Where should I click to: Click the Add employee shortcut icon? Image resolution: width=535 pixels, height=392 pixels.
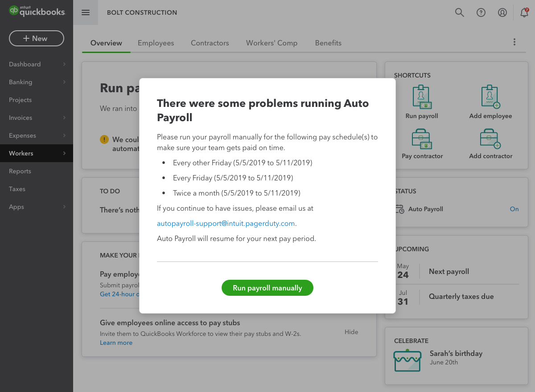(490, 98)
